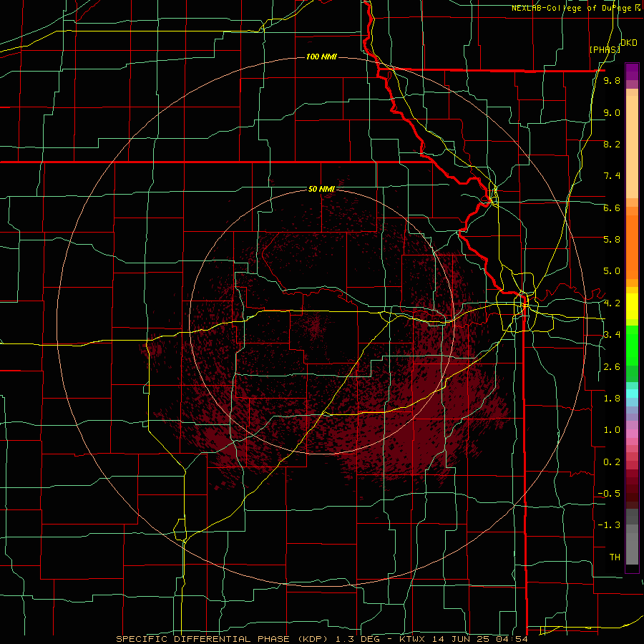Click the 100 NMI range ring label
644x644 pixels.
coord(321,57)
